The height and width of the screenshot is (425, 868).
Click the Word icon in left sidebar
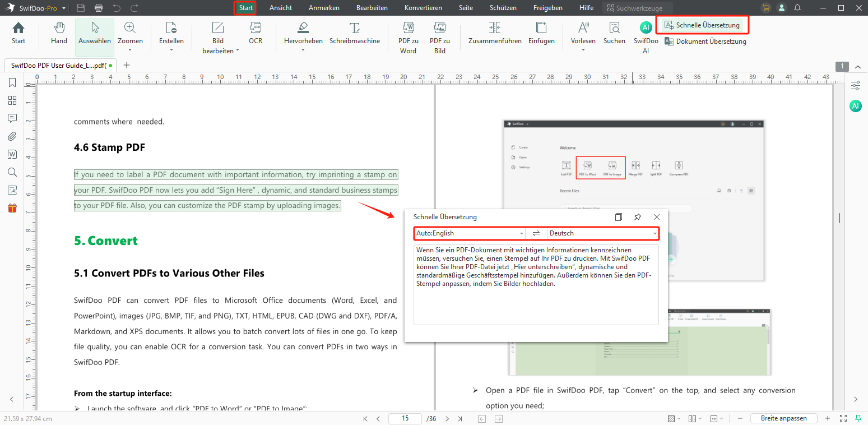pos(12,154)
